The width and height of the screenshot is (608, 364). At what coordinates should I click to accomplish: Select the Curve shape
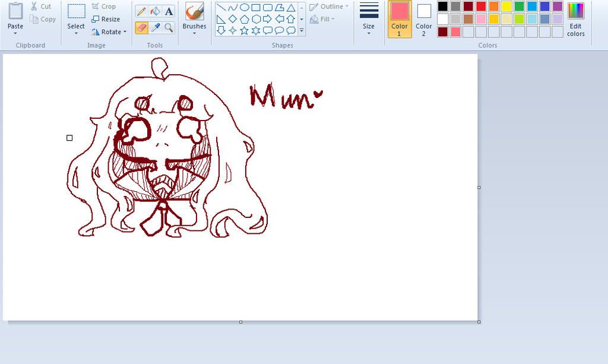(x=233, y=7)
